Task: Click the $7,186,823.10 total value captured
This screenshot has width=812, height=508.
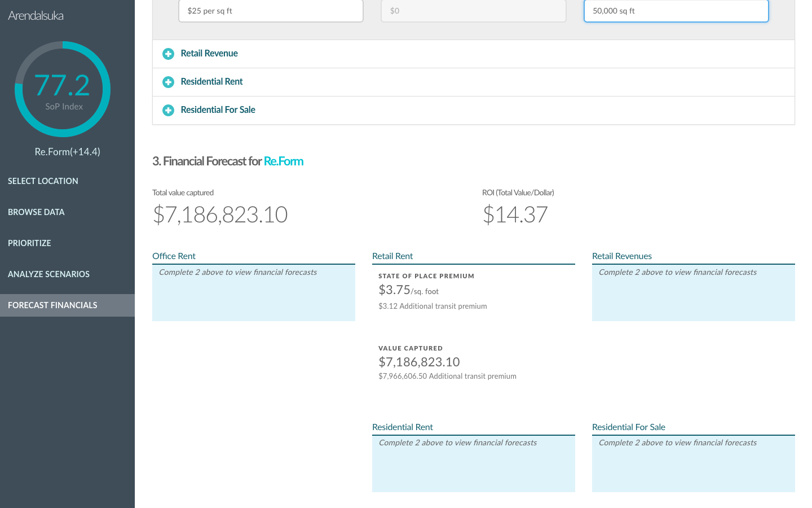Action: point(220,215)
